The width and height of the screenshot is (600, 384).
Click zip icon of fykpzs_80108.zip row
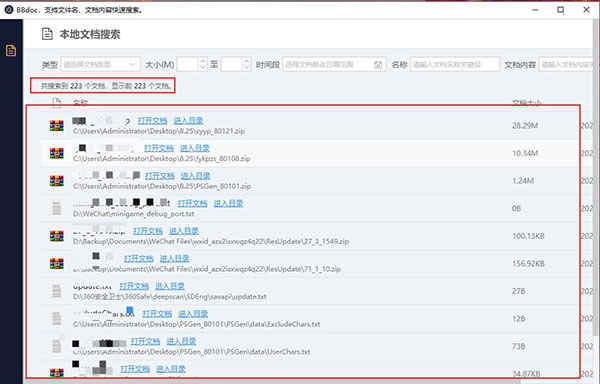[57, 153]
